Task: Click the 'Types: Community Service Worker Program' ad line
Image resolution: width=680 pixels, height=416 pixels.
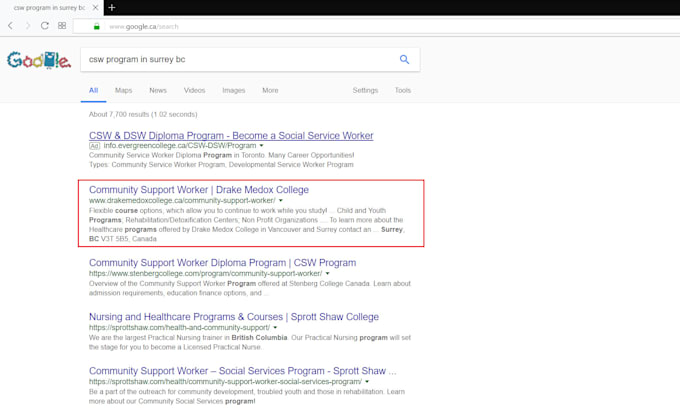Action: pyautogui.click(x=221, y=164)
